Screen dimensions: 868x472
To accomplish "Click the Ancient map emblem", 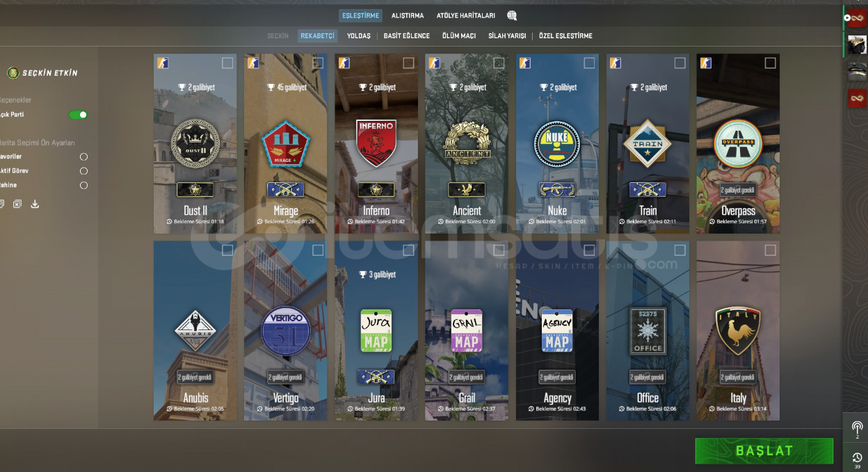I will 467,143.
